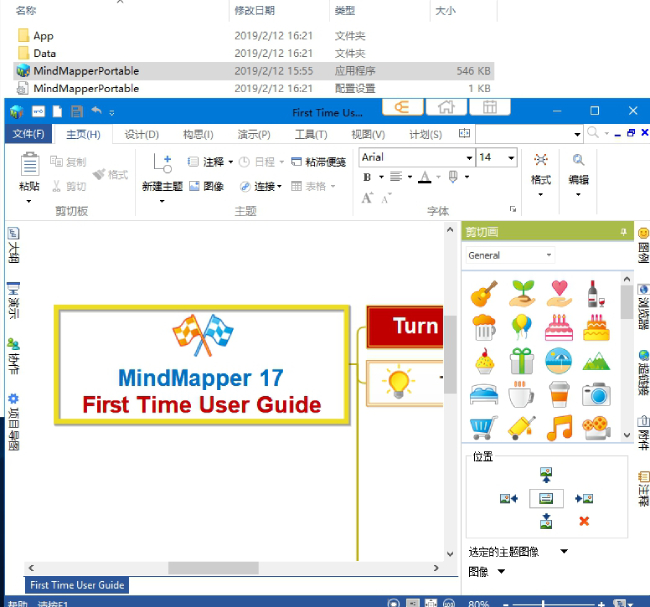Place image above text position icon
Screen dimensions: 650x607
tap(546, 475)
